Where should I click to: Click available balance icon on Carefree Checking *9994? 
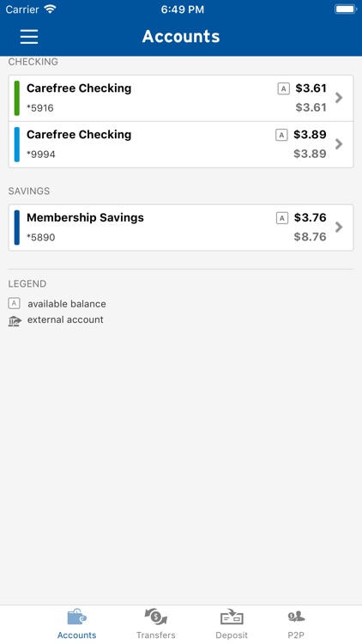click(x=281, y=135)
